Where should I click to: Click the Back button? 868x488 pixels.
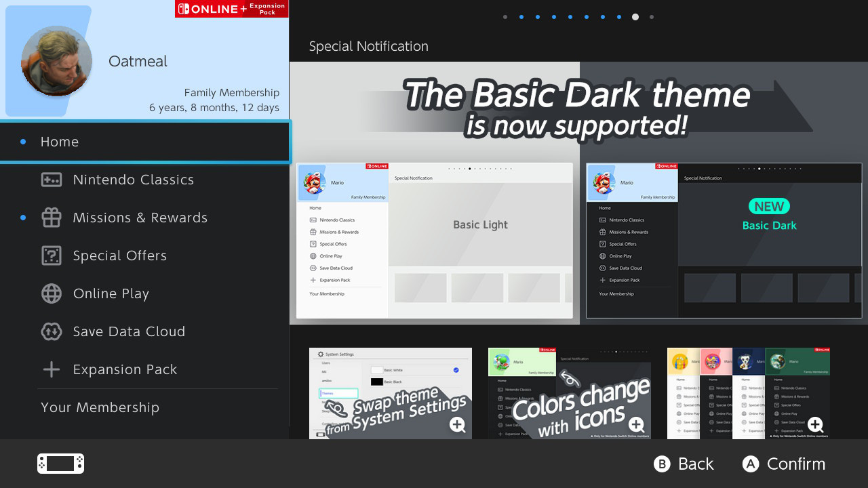(684, 464)
